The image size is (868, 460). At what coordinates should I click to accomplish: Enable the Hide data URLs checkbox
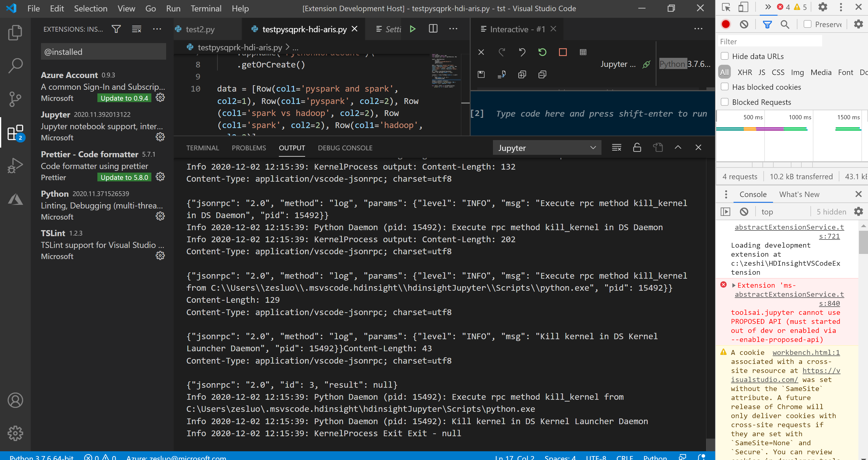[724, 56]
